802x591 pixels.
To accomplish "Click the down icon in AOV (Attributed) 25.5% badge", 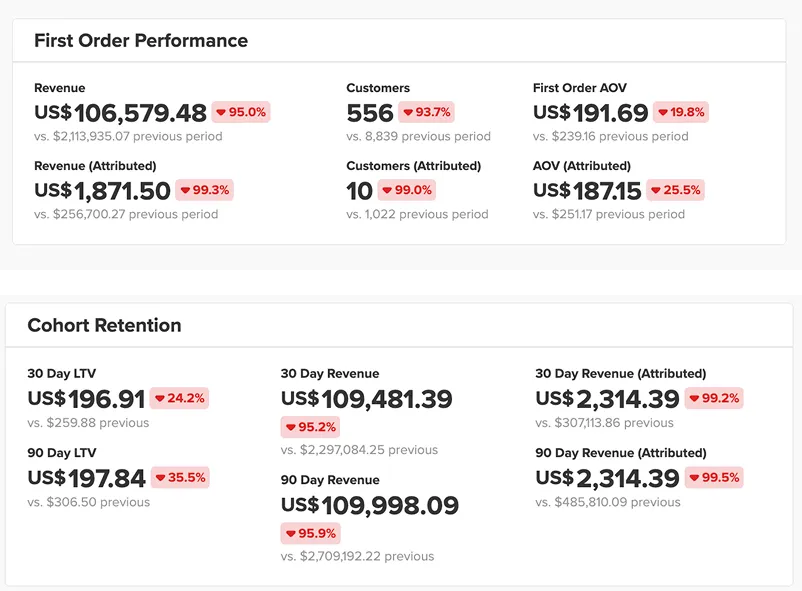I will (x=657, y=190).
